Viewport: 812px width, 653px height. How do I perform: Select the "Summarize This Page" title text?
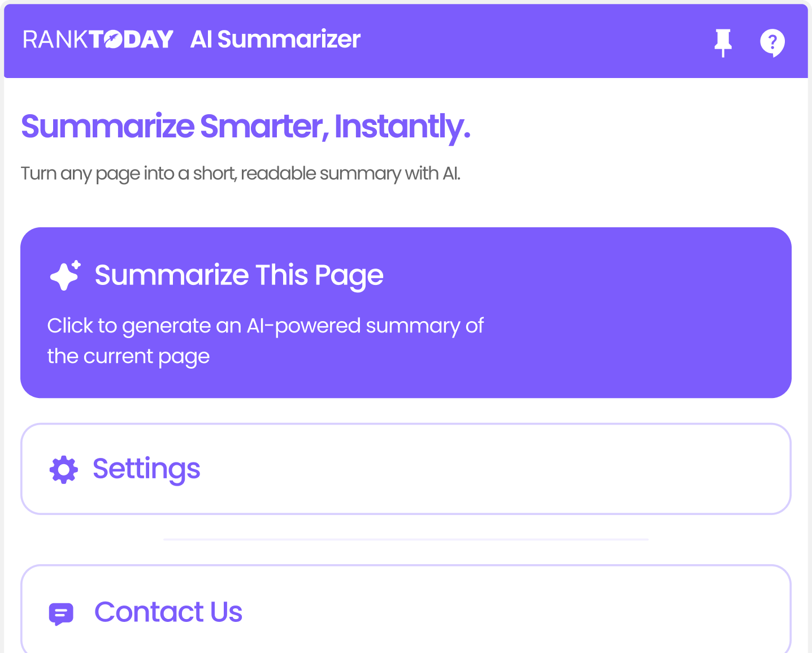pyautogui.click(x=239, y=275)
